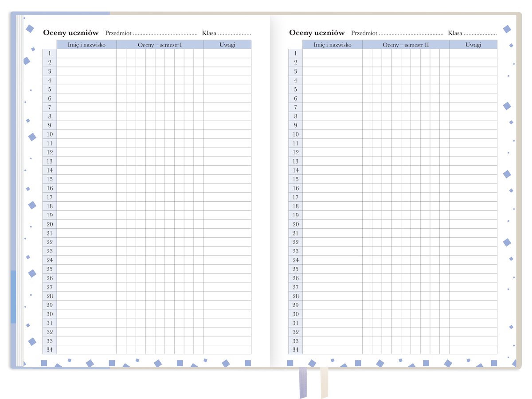Screen dimensions: 532x399
Task: Select row number 34 on left page
Action: (x=50, y=350)
